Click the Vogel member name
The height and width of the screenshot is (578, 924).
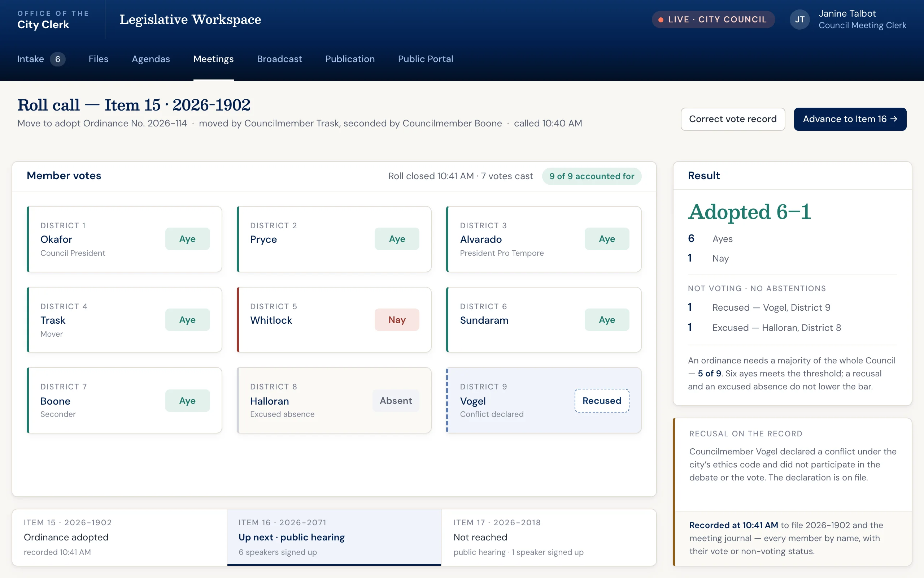473,401
